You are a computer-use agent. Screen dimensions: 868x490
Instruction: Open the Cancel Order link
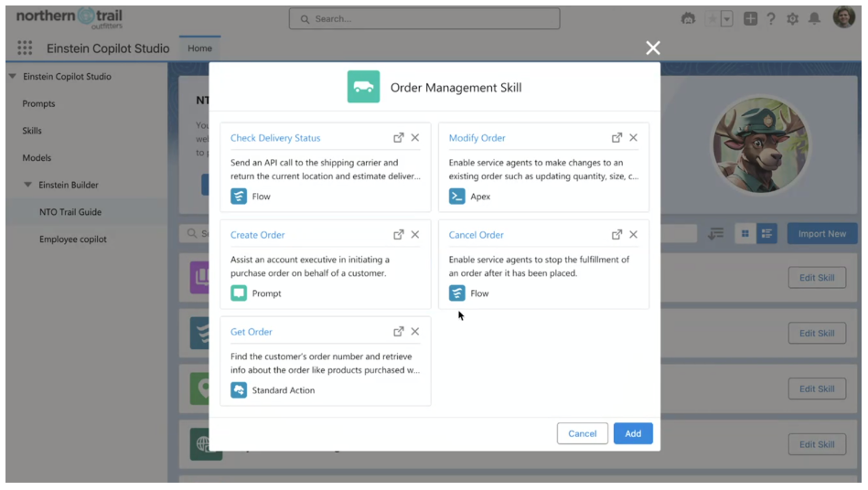pyautogui.click(x=476, y=235)
